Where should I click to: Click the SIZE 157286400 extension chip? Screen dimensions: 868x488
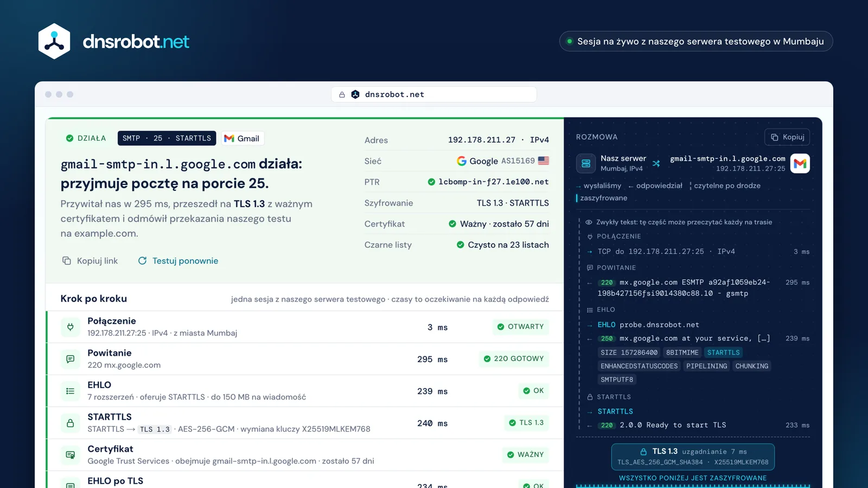coord(629,352)
